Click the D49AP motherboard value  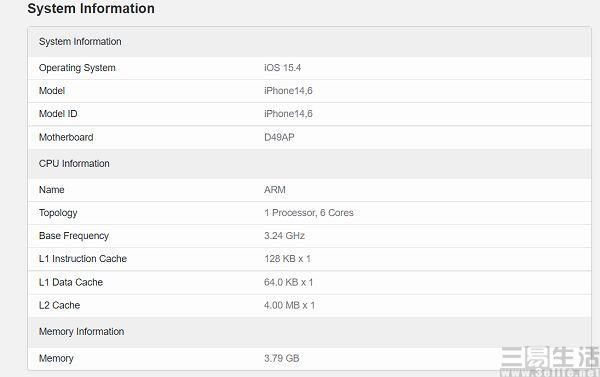[x=279, y=137]
